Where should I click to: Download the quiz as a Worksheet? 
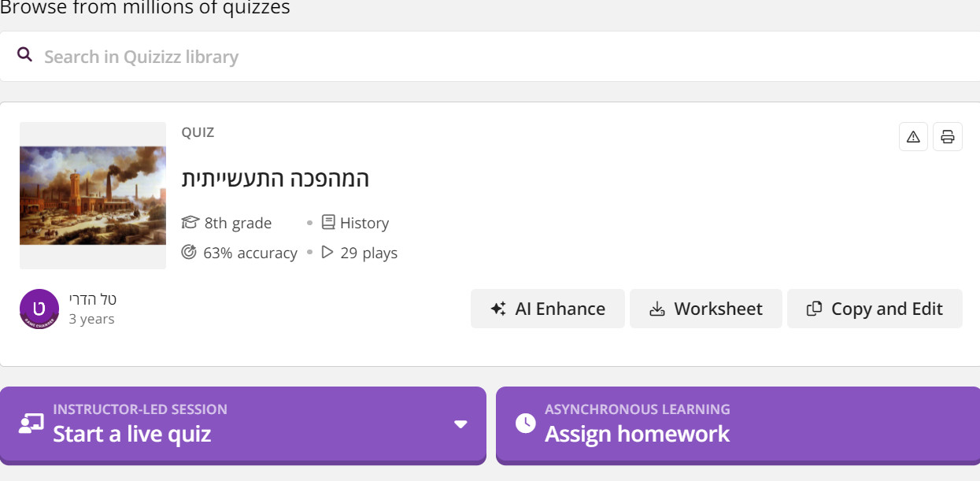click(706, 309)
